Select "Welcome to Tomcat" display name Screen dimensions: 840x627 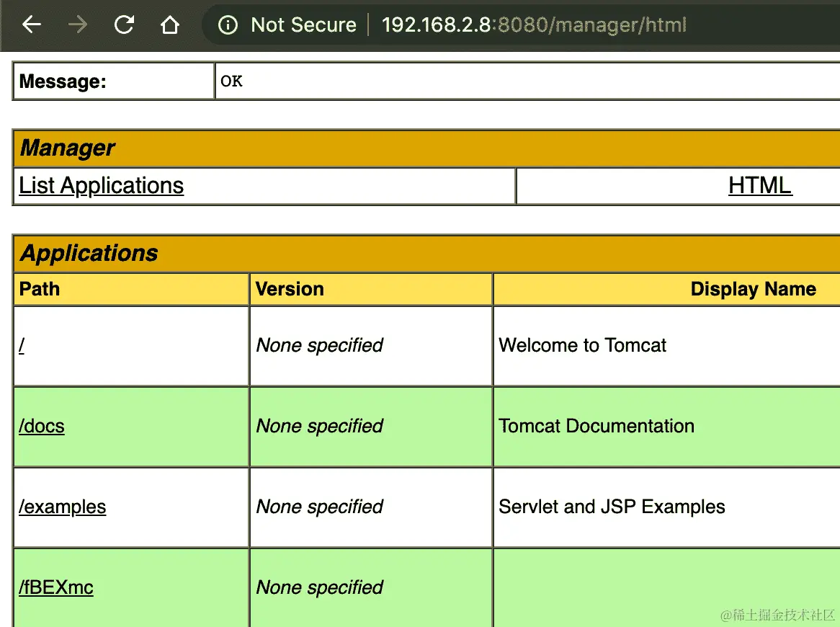582,345
